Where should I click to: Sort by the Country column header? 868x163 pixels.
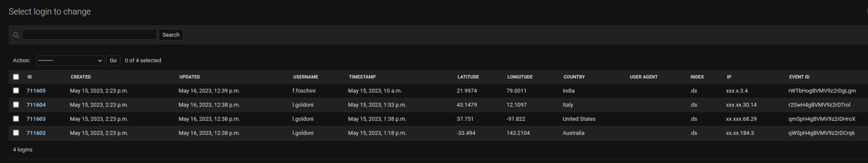point(574,77)
